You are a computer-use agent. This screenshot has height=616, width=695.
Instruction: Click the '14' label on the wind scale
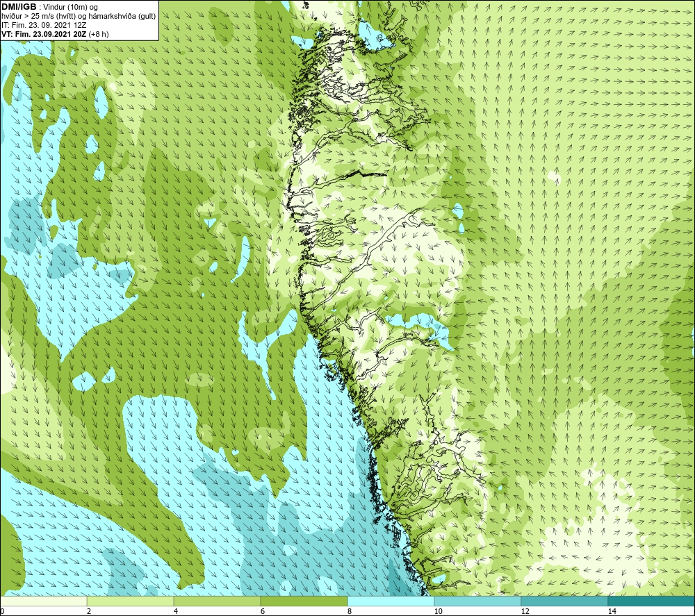612,612
